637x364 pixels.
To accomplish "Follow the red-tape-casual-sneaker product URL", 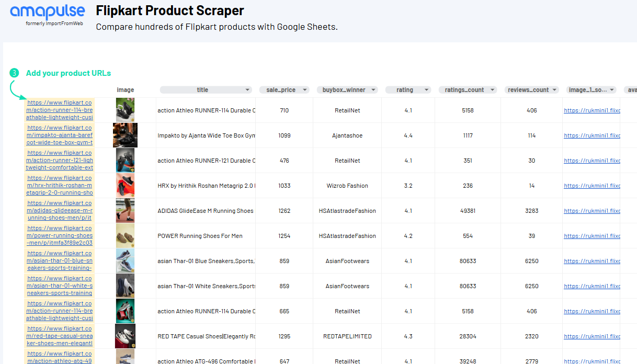I will [60, 336].
